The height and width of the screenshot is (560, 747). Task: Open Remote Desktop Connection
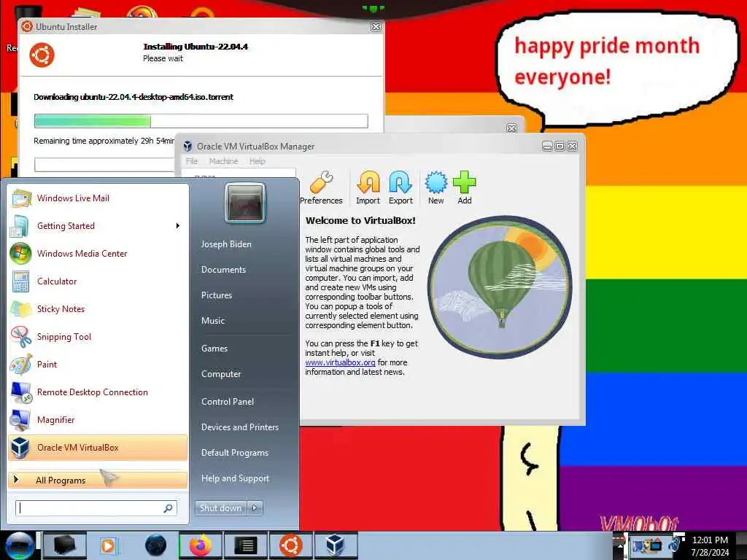[98, 392]
